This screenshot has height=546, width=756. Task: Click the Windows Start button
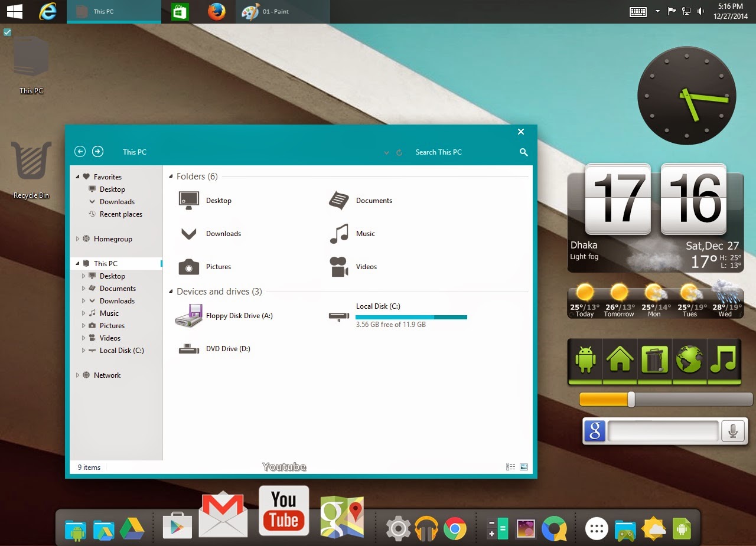pyautogui.click(x=14, y=11)
